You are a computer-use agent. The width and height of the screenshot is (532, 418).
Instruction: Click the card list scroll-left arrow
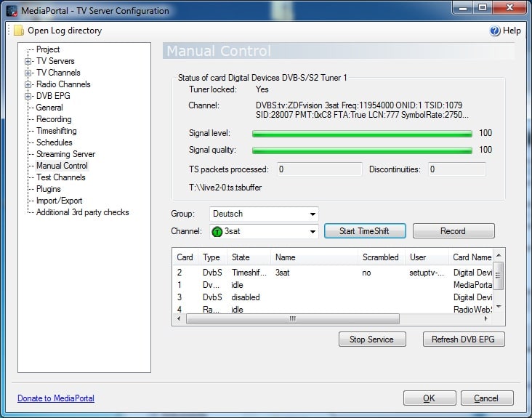click(x=179, y=319)
